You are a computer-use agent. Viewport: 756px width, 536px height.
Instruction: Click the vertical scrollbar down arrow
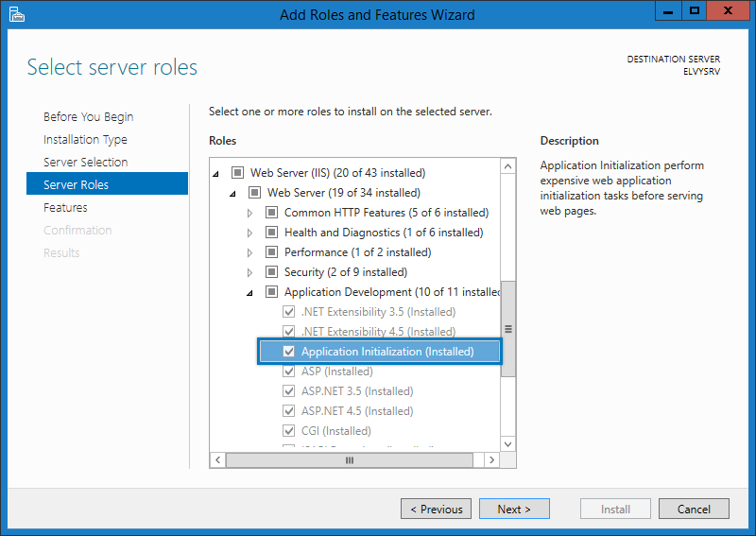[x=508, y=442]
